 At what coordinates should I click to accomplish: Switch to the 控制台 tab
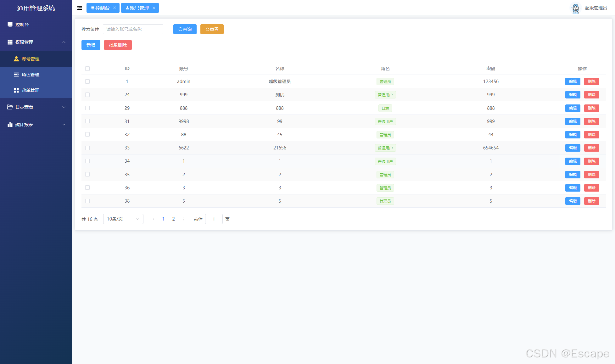coord(101,8)
